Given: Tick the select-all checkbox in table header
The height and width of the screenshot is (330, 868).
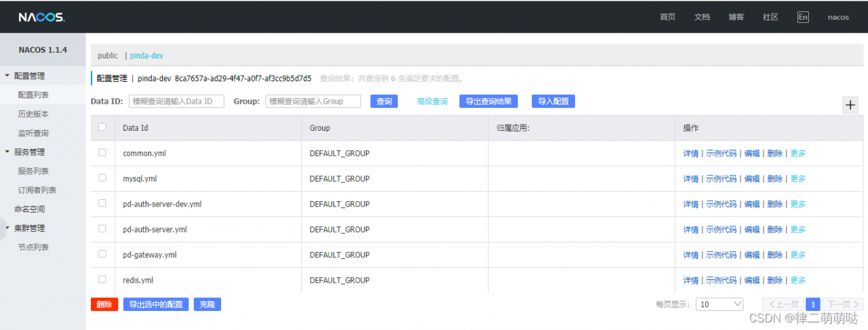Looking at the screenshot, I should click(x=102, y=127).
